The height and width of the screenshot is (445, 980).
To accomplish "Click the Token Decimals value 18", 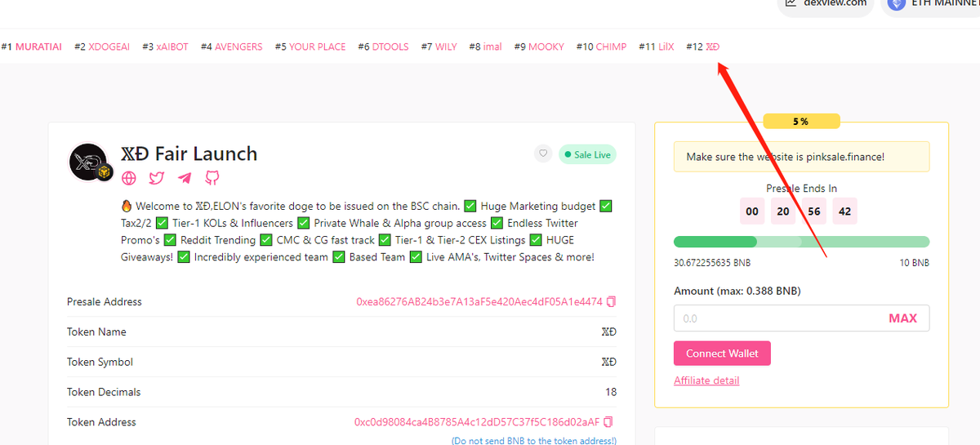I will [611, 392].
